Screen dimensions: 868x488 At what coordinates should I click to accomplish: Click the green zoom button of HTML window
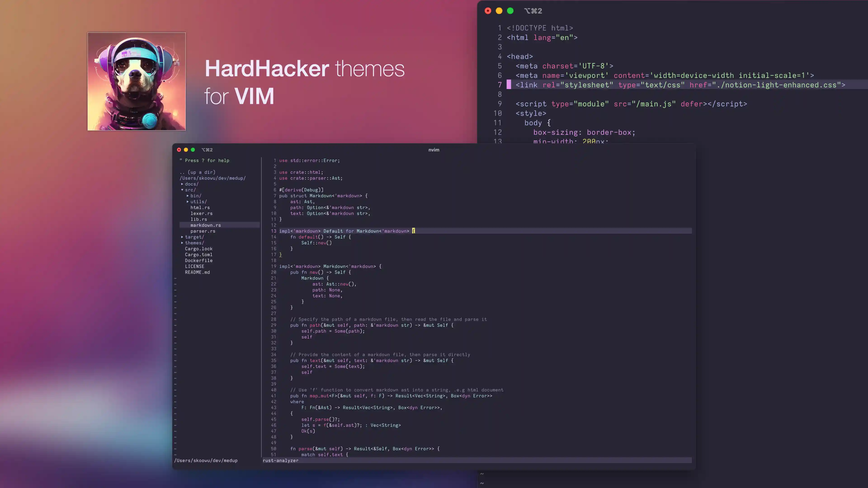(510, 11)
